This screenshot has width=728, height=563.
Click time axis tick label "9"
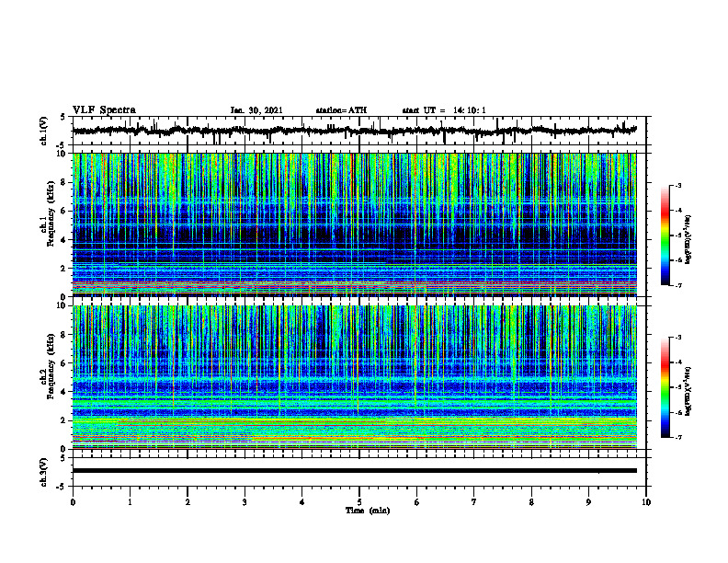tap(588, 502)
